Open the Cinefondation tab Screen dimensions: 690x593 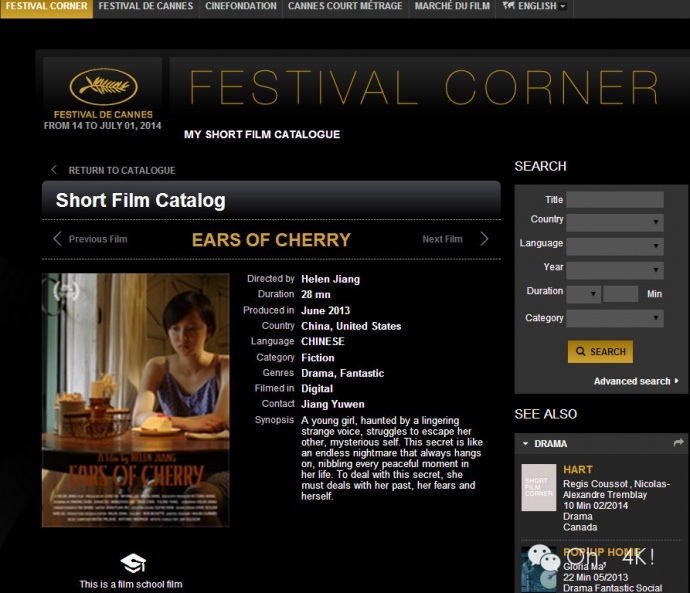pos(241,6)
